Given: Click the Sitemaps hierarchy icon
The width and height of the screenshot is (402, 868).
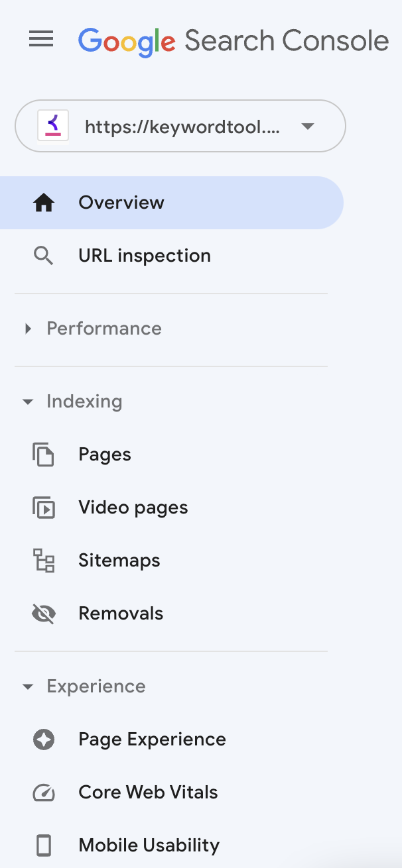Looking at the screenshot, I should coord(43,561).
